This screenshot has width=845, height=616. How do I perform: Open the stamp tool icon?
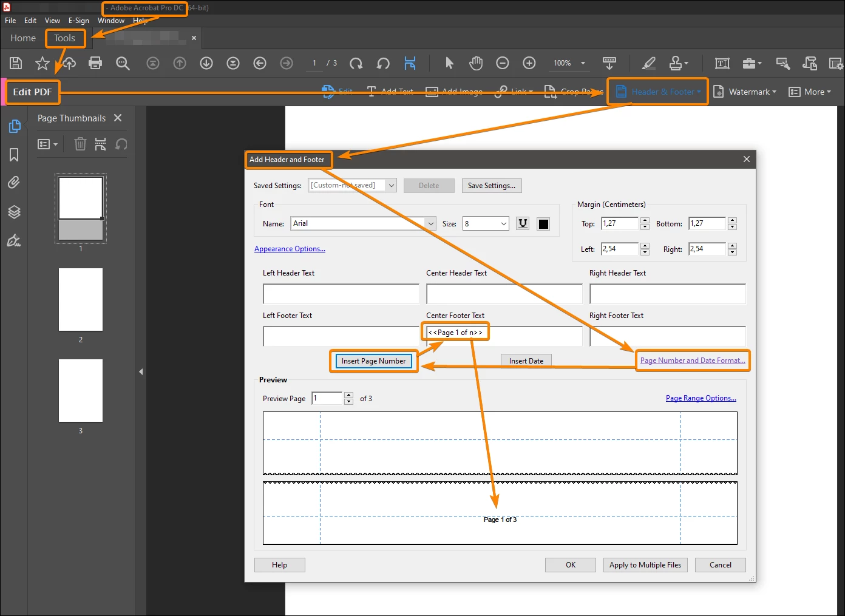click(x=676, y=63)
